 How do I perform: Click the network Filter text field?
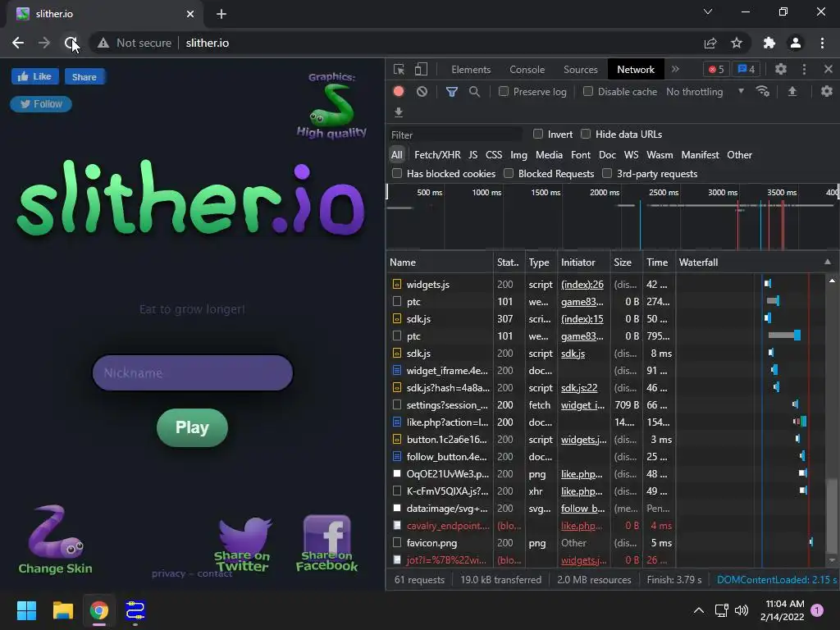[455, 135]
